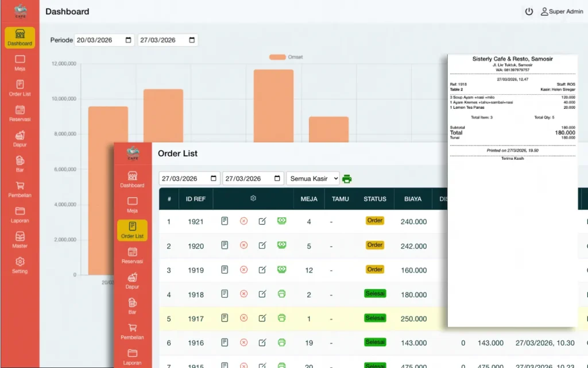Image resolution: width=588 pixels, height=368 pixels.
Task: Go to Reservasi in the far-left sidebar
Action: pos(20,113)
